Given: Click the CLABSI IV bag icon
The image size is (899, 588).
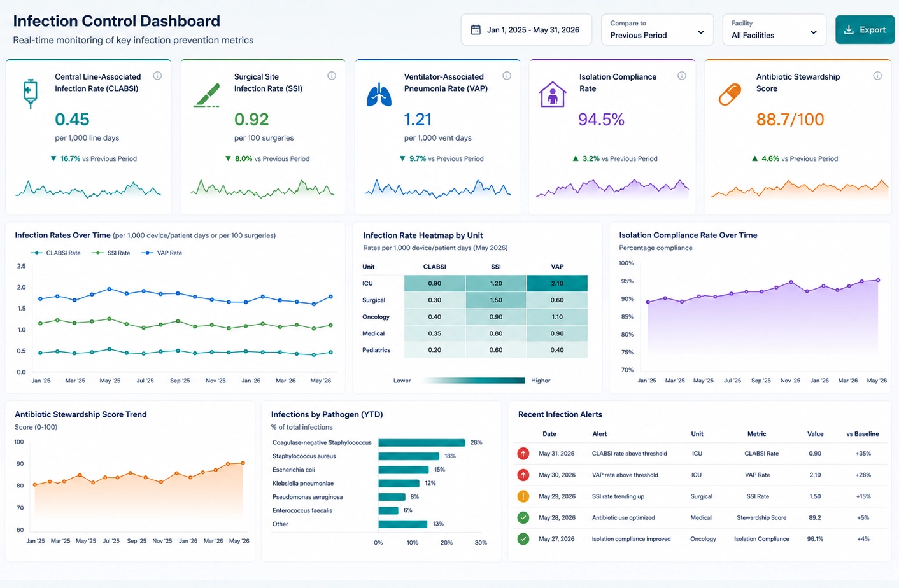Looking at the screenshot, I should (30, 94).
